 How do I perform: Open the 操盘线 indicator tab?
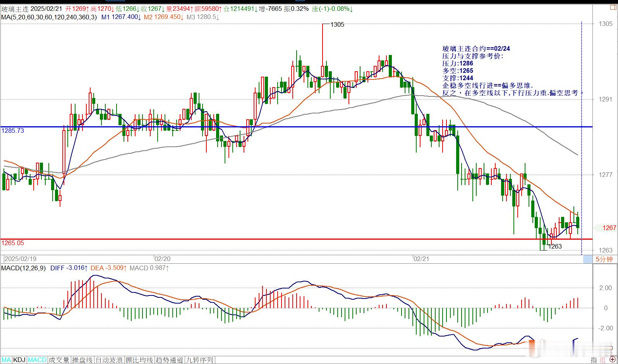[83, 360]
